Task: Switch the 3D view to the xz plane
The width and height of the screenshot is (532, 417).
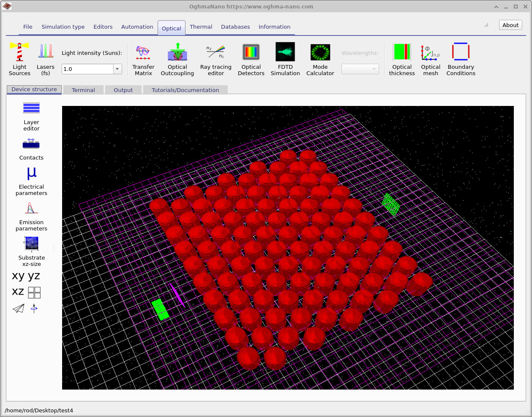Action: (18, 292)
